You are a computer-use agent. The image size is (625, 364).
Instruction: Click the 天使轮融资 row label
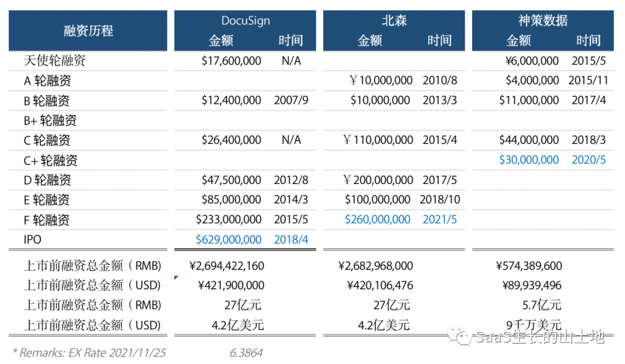(54, 61)
